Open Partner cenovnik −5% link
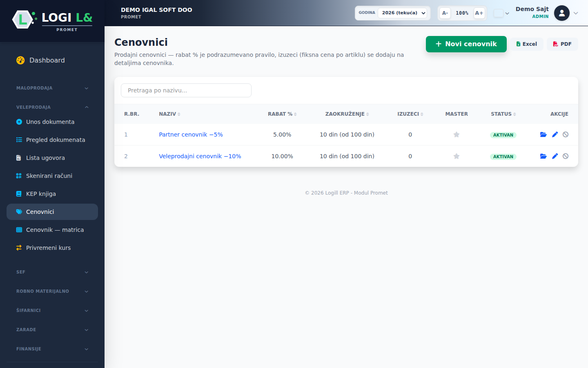This screenshot has height=368, width=588. point(191,135)
